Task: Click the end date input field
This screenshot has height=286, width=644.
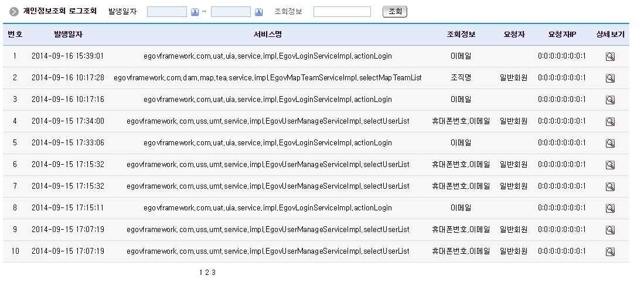Action: tap(230, 12)
